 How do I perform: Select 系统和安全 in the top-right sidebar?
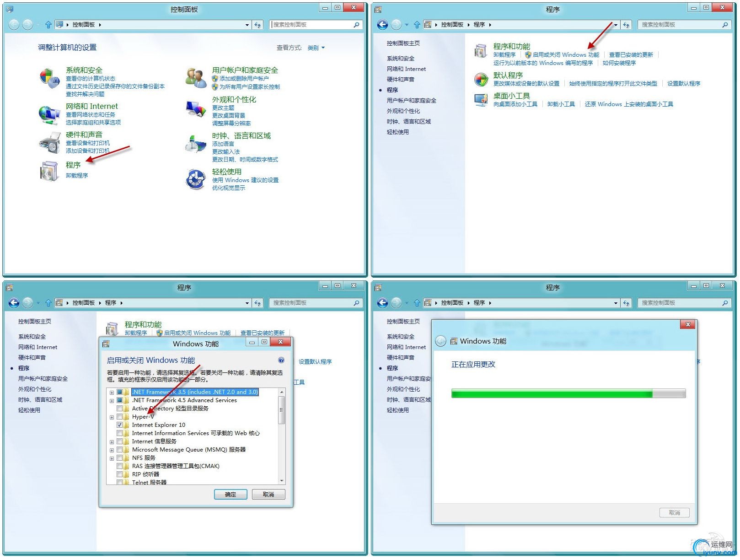(x=400, y=59)
